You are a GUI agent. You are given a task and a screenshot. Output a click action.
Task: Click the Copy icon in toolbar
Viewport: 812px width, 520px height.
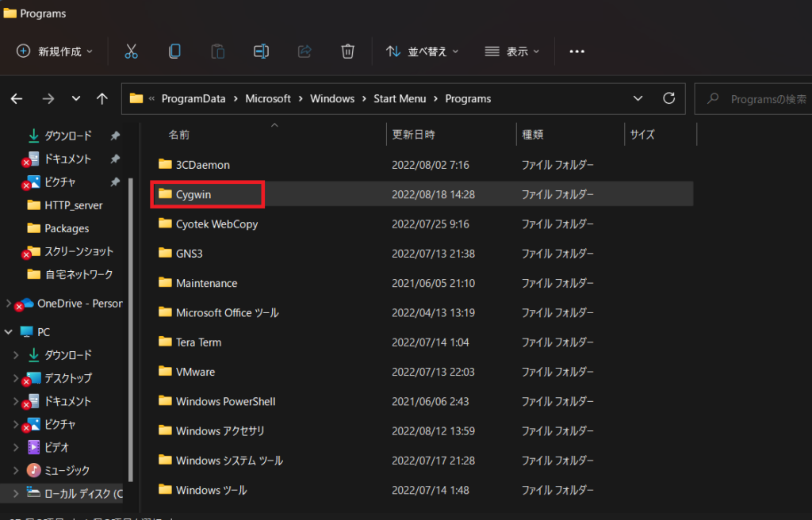[x=174, y=52]
